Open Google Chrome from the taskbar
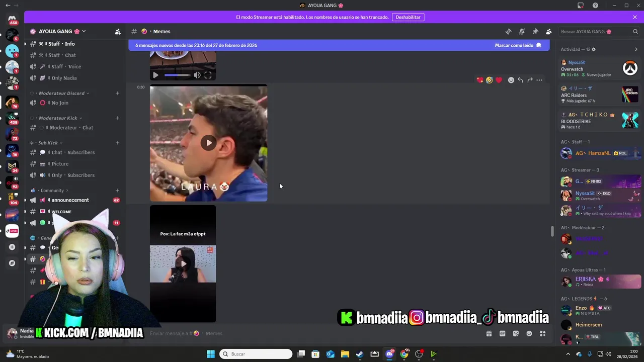The width and height of the screenshot is (644, 362). [x=404, y=354]
